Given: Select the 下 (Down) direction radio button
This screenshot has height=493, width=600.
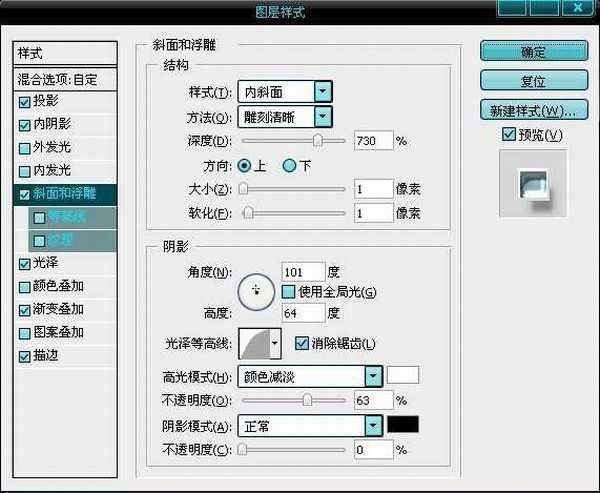Looking at the screenshot, I should click(x=290, y=165).
